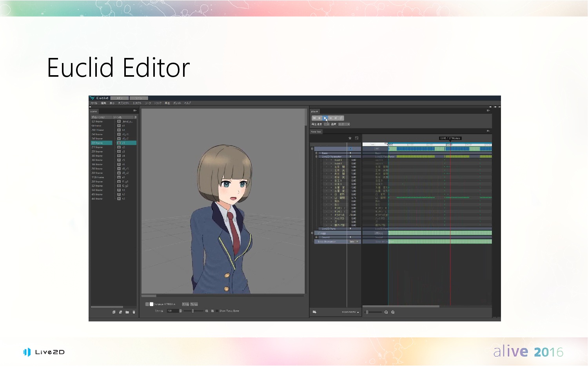
Task: Click the play button in the player
Action: [325, 118]
